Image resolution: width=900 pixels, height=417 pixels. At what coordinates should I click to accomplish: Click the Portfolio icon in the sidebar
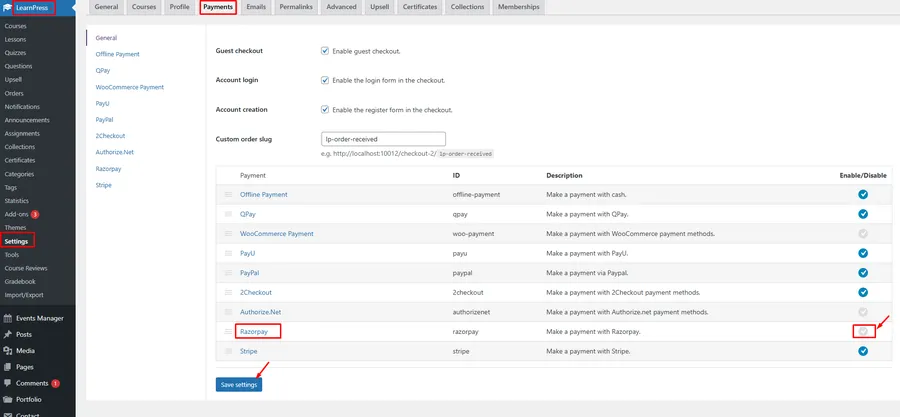click(9, 399)
